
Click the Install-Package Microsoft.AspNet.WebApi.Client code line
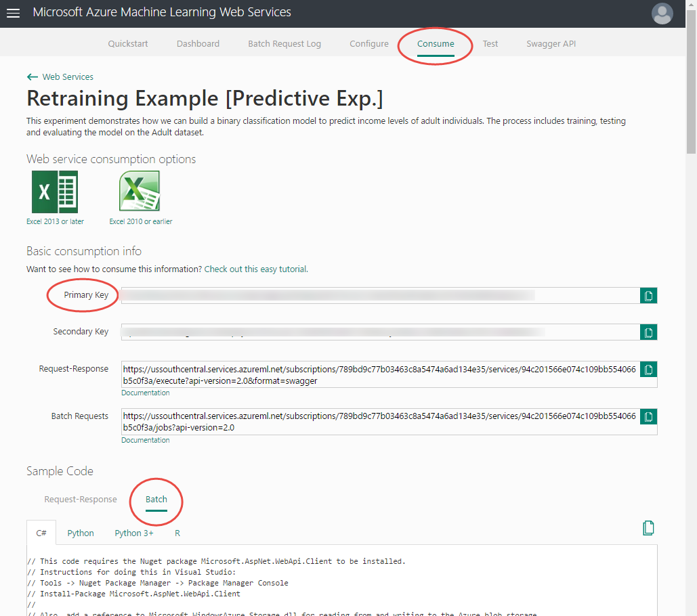pos(134,594)
